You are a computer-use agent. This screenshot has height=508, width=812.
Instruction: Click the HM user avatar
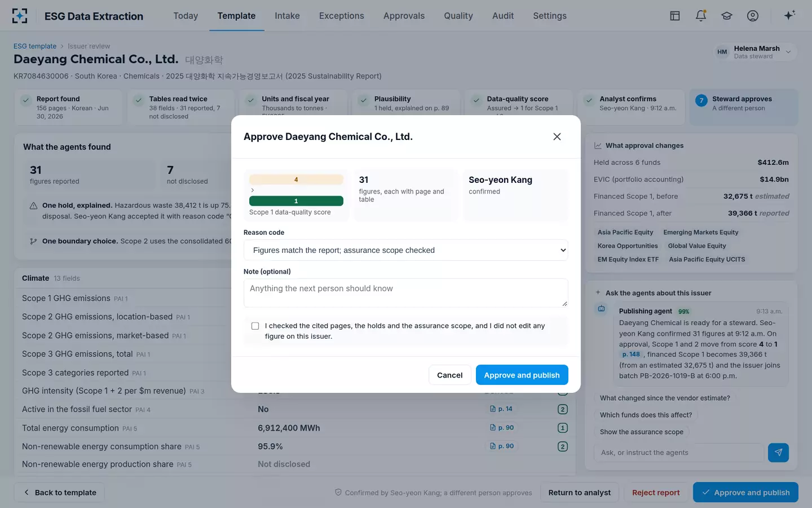pyautogui.click(x=722, y=52)
